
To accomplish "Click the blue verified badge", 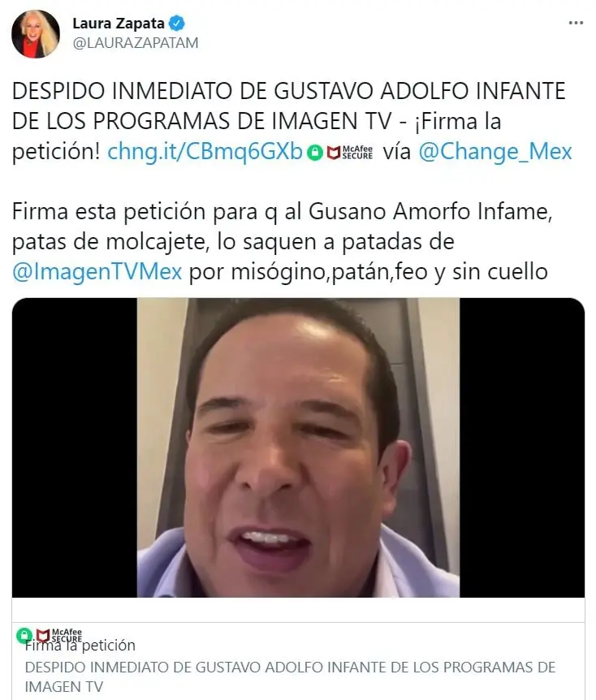I will coord(177,23).
